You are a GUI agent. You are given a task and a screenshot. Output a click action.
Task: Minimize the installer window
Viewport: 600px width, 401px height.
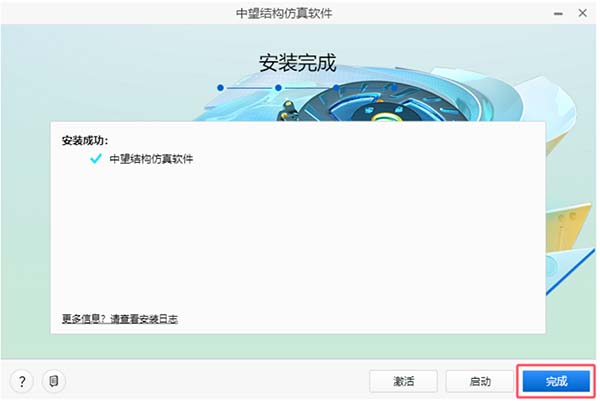point(558,14)
